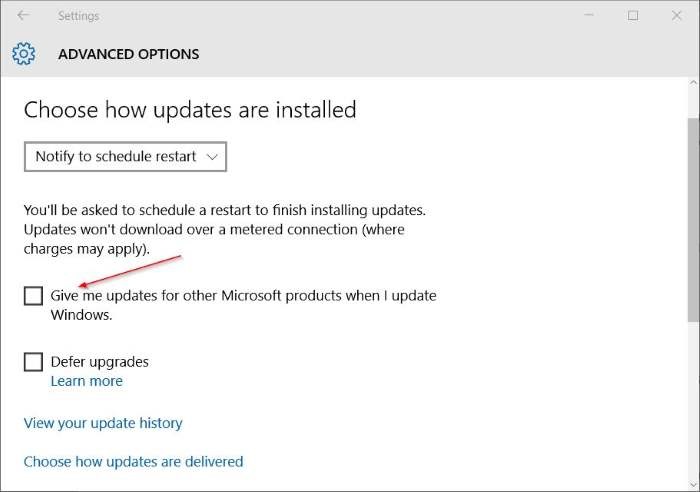Open 'View your update history' link
Viewport: 700px width, 492px height.
click(103, 423)
